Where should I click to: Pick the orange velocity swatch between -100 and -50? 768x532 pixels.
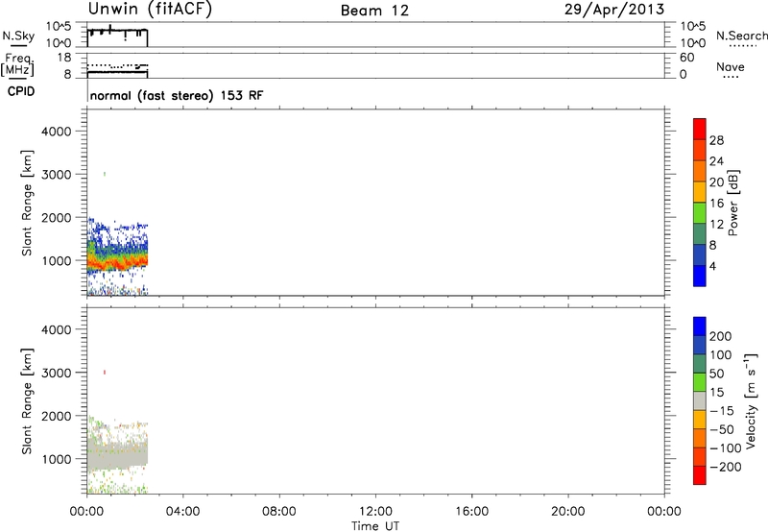point(700,438)
